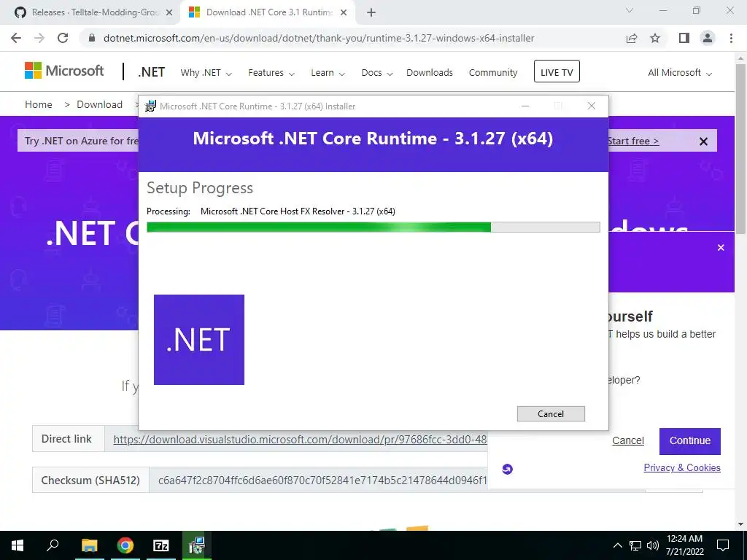The height and width of the screenshot is (560, 747).
Task: Open the clock and date flyout
Action: pyautogui.click(x=684, y=545)
